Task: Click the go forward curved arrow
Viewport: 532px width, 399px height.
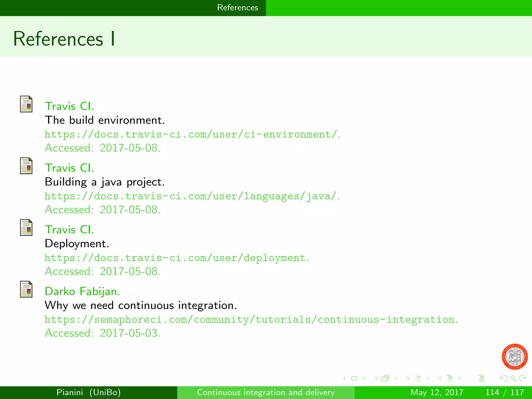Action: coord(523,378)
